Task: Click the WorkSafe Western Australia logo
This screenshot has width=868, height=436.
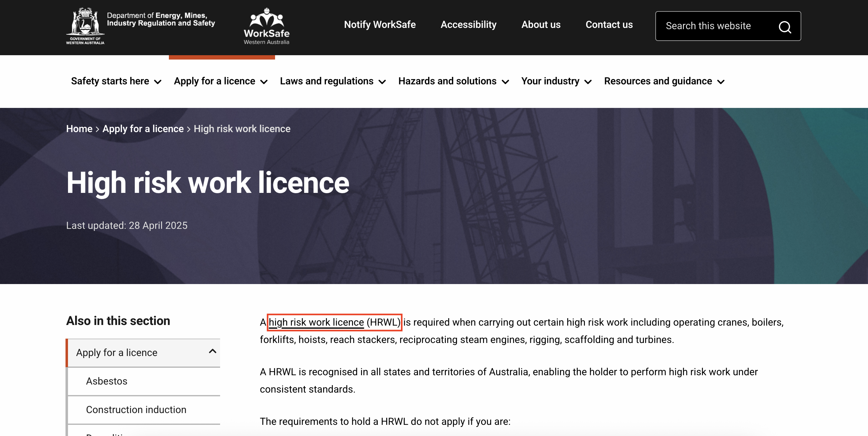Action: [x=266, y=26]
